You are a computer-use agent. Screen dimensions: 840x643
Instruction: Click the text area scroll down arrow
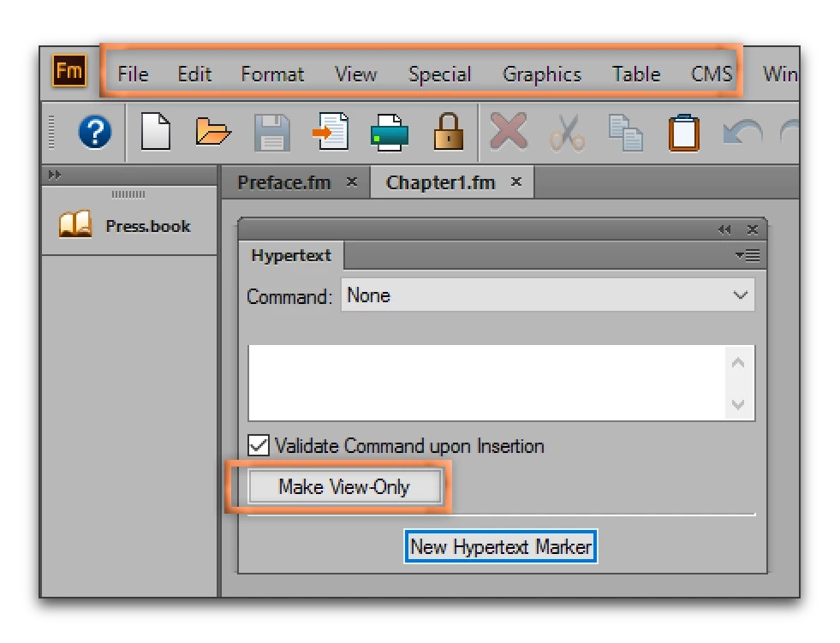pos(738,404)
